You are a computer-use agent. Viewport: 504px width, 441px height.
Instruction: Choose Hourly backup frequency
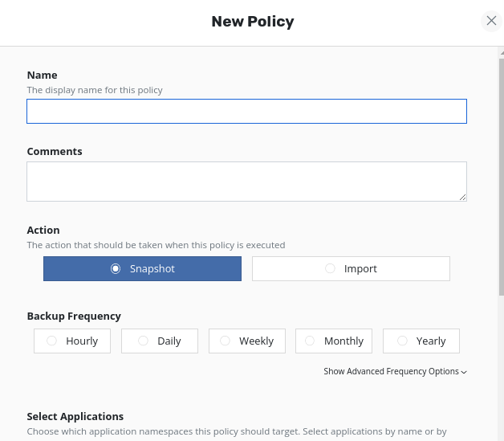tap(72, 341)
